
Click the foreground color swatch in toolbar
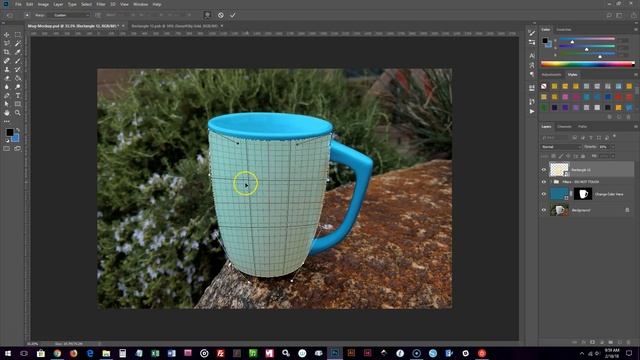click(x=9, y=132)
